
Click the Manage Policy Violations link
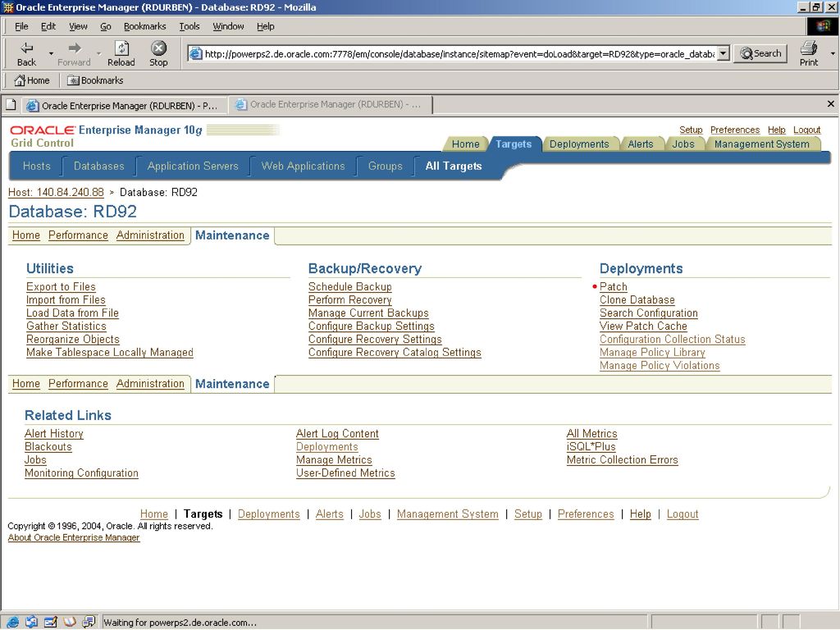(660, 365)
